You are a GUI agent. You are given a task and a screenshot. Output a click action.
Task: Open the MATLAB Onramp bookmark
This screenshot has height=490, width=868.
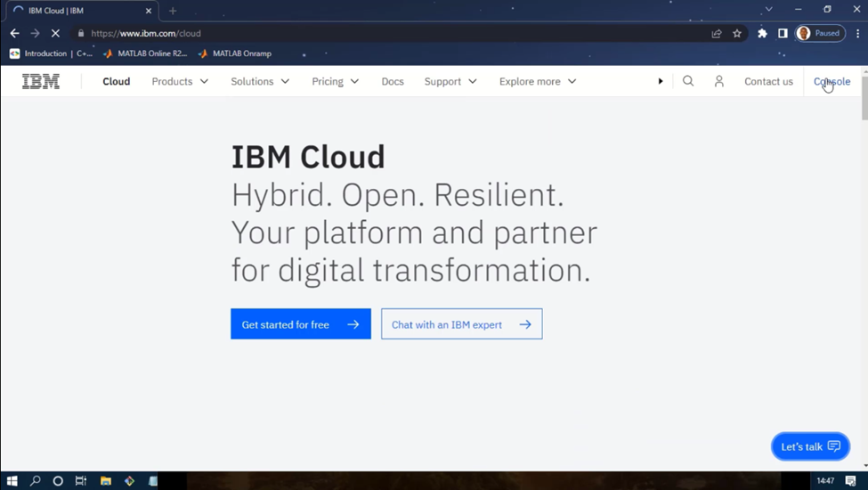[235, 53]
